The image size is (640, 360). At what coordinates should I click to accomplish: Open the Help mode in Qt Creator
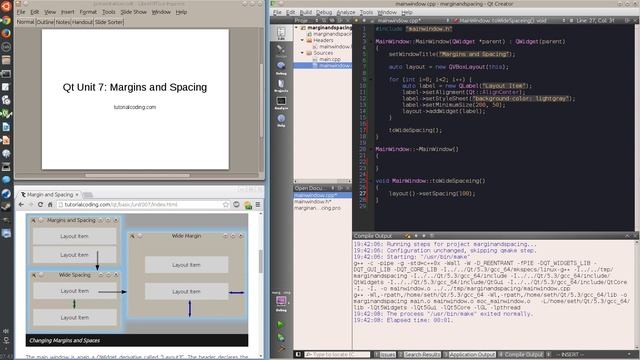(281, 120)
